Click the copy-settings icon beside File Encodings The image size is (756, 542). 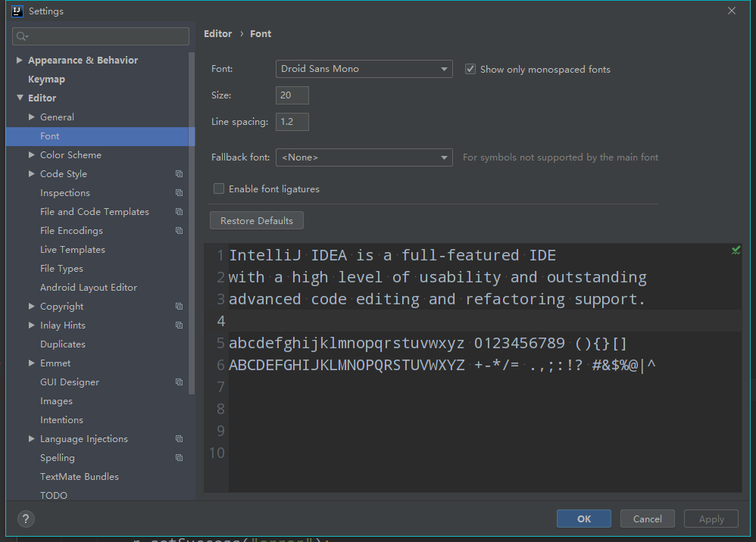point(179,230)
